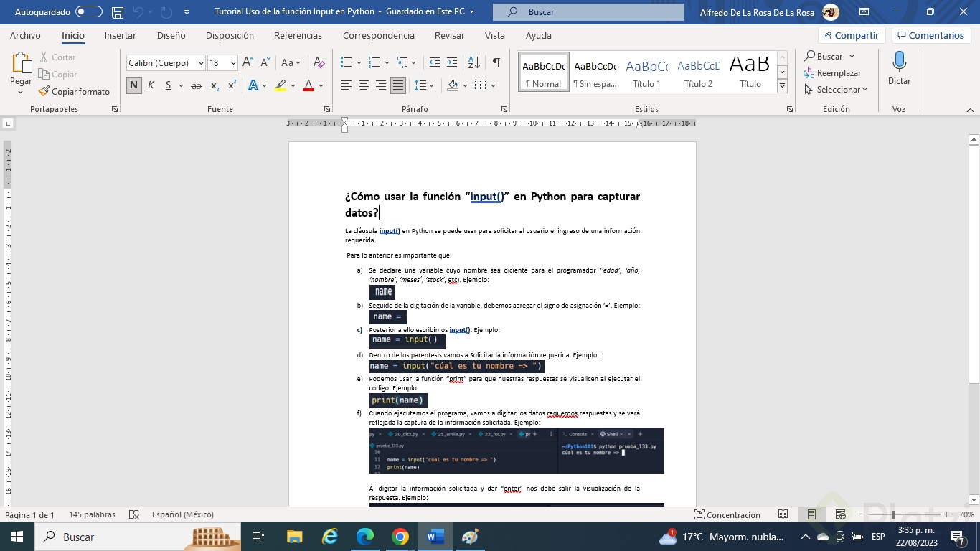Open the Calibri font name dropdown
Viewport: 980px width, 551px height.
point(199,62)
